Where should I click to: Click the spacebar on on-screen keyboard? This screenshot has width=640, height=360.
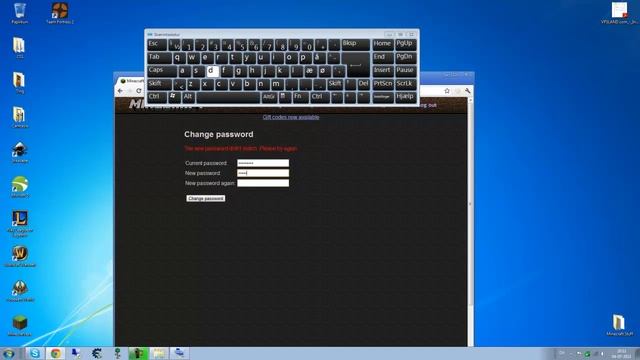tap(228, 97)
